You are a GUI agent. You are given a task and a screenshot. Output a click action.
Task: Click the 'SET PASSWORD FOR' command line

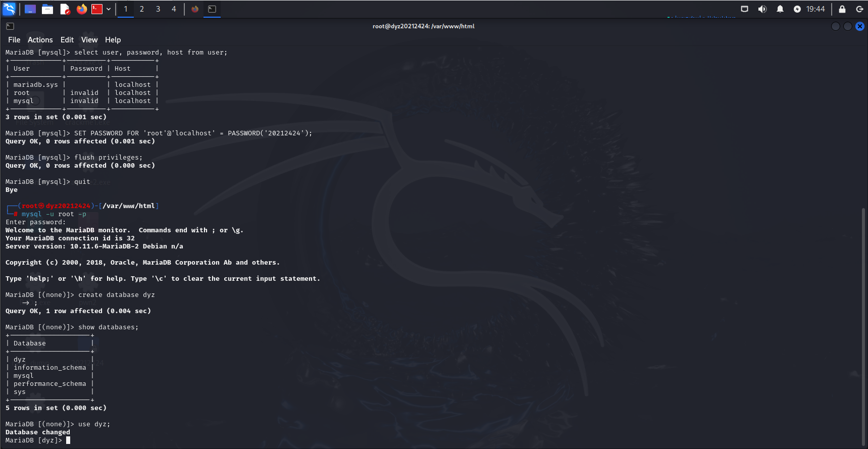(193, 133)
